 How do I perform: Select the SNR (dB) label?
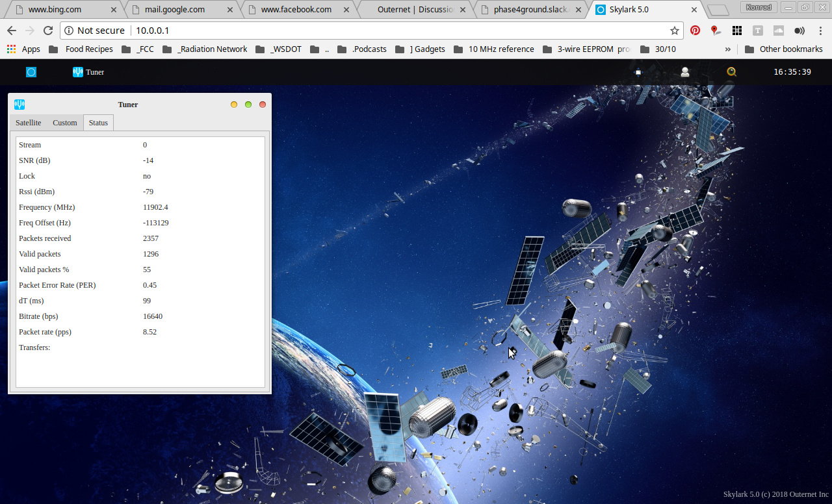(x=34, y=160)
